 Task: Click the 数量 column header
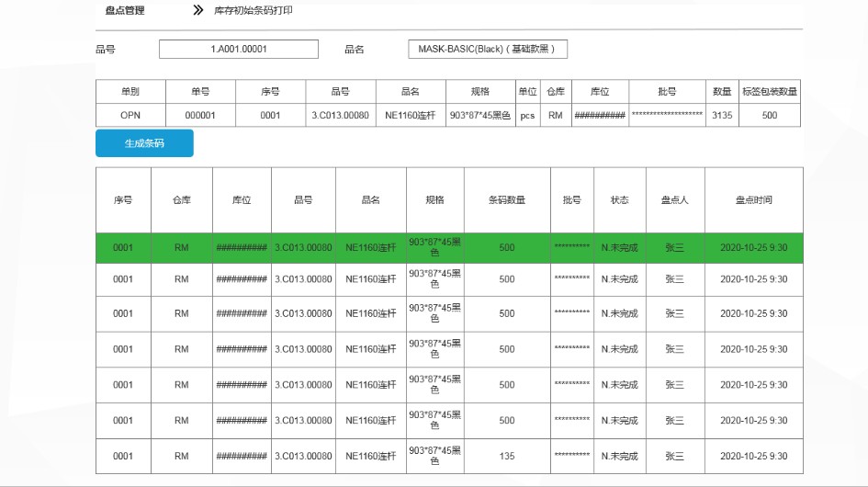click(722, 91)
